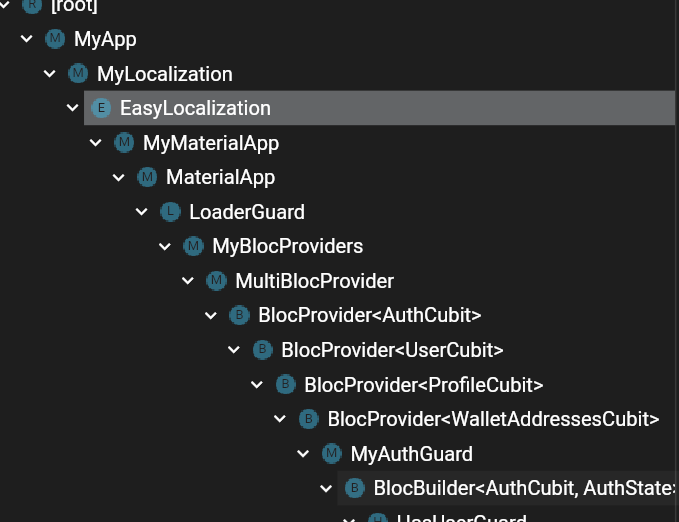Select the MyAuthGuard widget label

(x=411, y=454)
